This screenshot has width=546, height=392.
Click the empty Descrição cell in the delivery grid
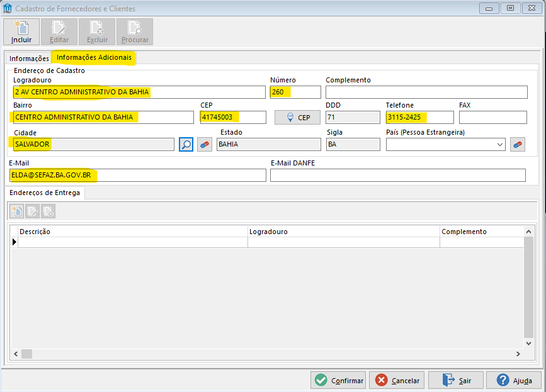[x=133, y=242]
